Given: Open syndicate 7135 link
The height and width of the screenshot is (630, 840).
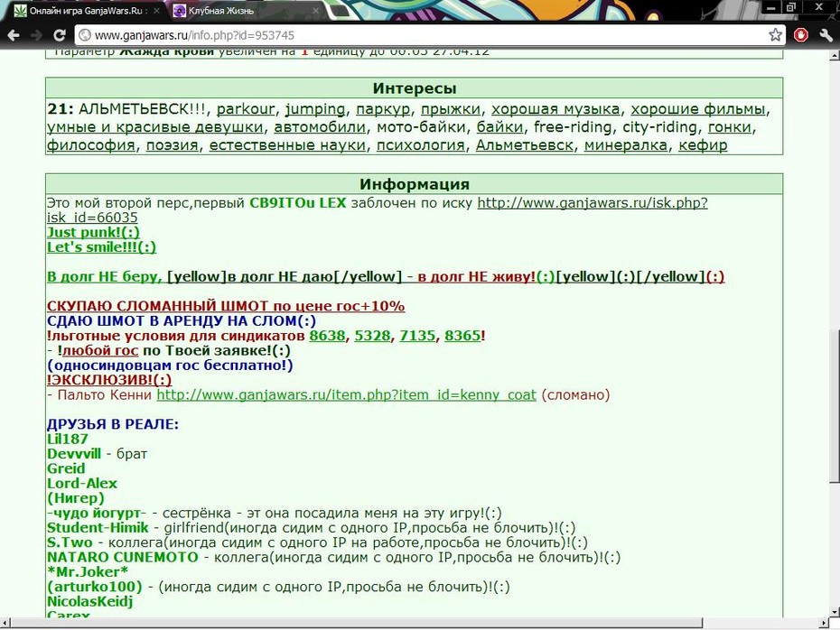Looking at the screenshot, I should tap(417, 336).
